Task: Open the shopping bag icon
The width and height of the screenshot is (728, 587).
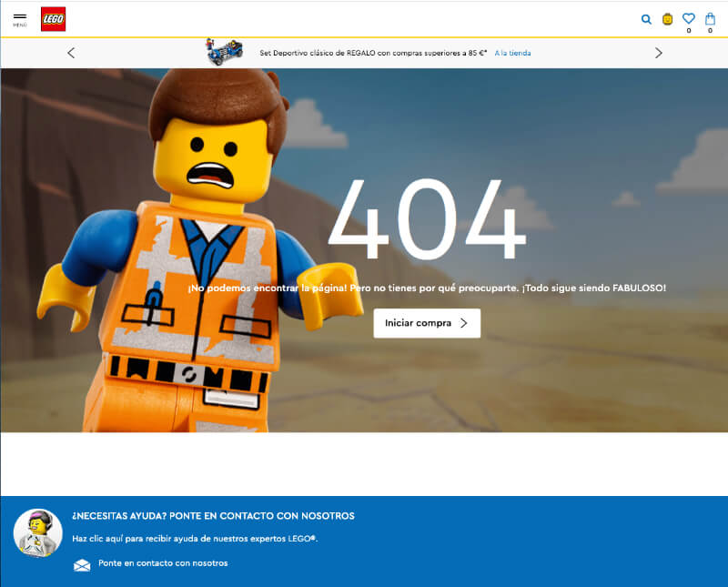Action: click(x=710, y=18)
